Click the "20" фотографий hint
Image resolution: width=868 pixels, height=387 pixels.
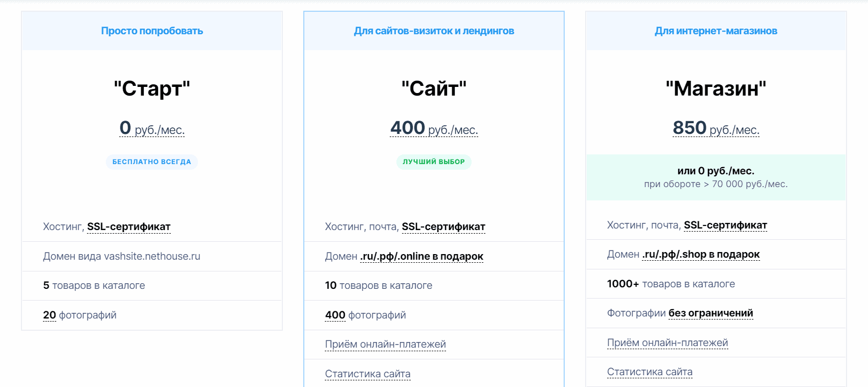tap(50, 315)
